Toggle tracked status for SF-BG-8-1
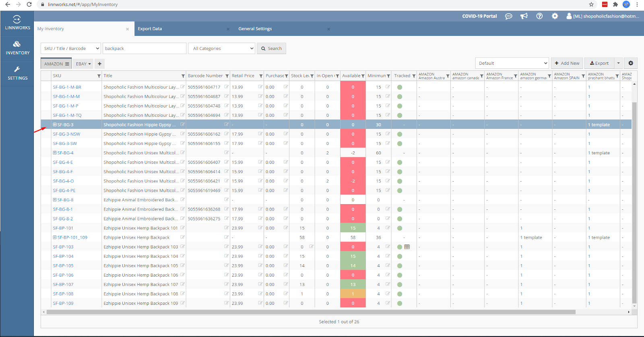This screenshot has width=644, height=337. pyautogui.click(x=400, y=209)
